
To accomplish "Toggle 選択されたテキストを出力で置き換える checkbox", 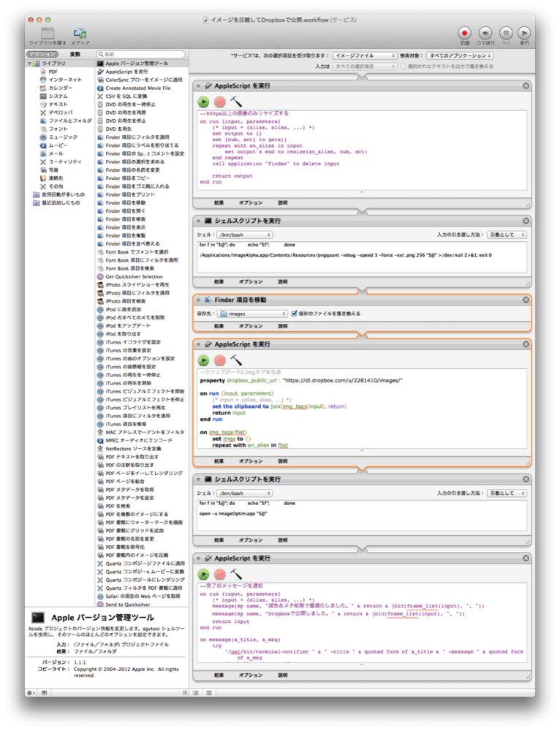I will click(x=404, y=67).
